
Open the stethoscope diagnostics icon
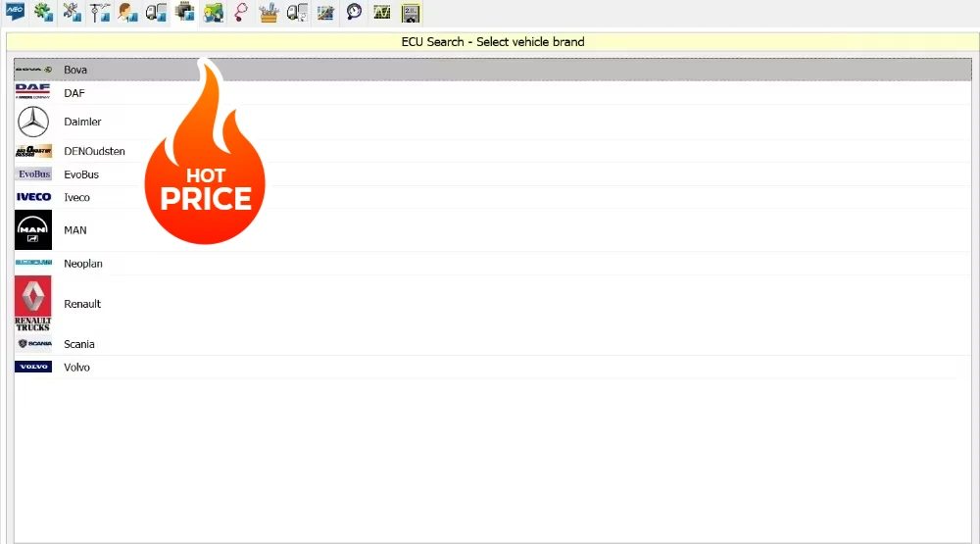pyautogui.click(x=241, y=12)
